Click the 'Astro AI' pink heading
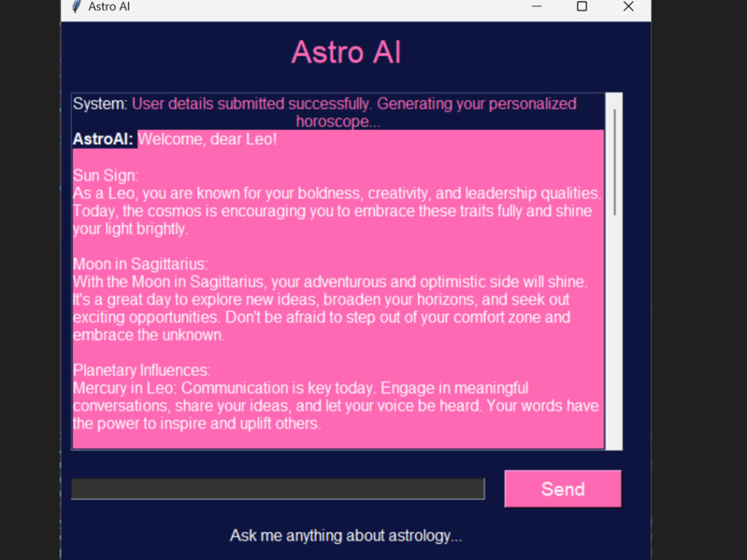747x560 pixels. coord(347,52)
